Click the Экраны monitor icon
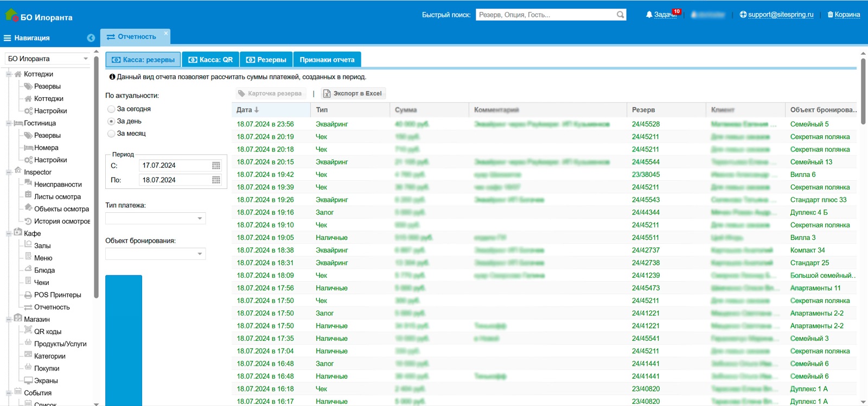 click(28, 380)
